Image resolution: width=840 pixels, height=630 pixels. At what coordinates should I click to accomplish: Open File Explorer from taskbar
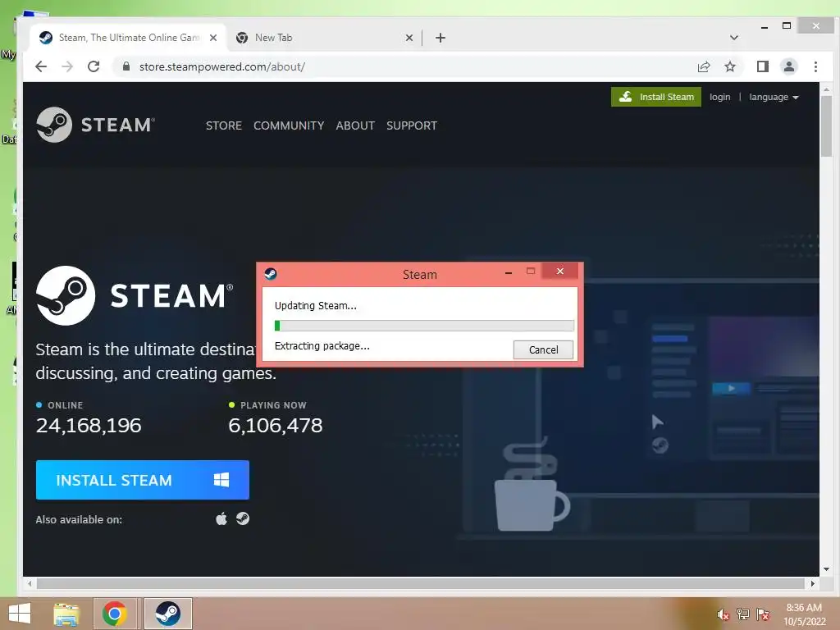pyautogui.click(x=66, y=614)
